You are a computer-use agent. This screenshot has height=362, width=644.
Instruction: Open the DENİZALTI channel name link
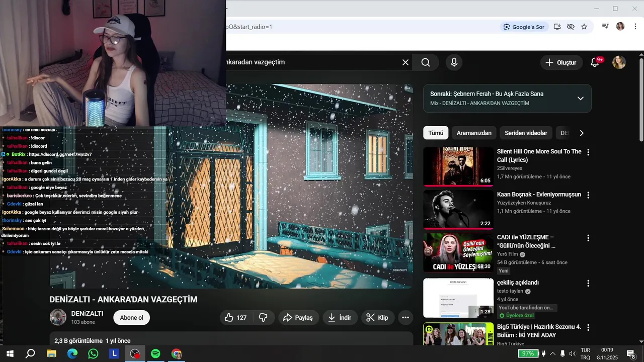click(87, 313)
